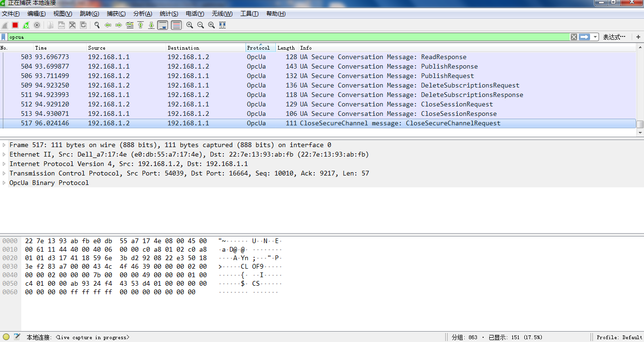Add a filter button with plus
Screen dimensions: 644x342
pos(638,37)
